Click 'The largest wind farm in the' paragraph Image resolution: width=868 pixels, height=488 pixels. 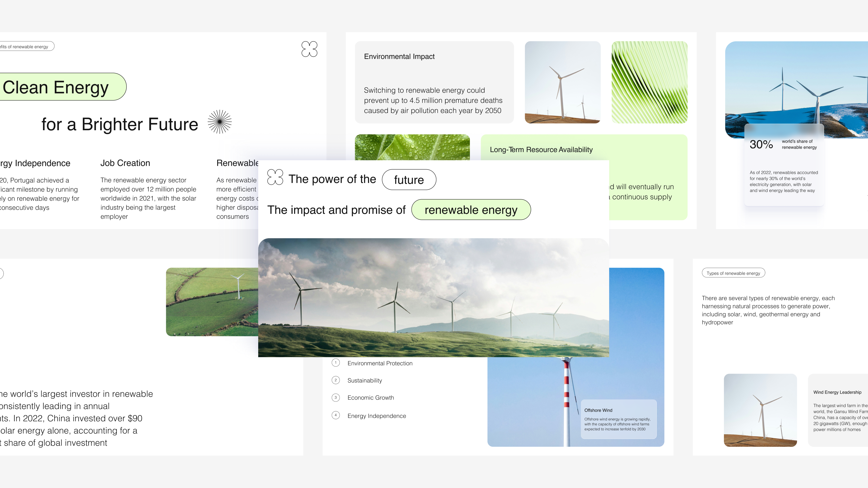[840, 418]
